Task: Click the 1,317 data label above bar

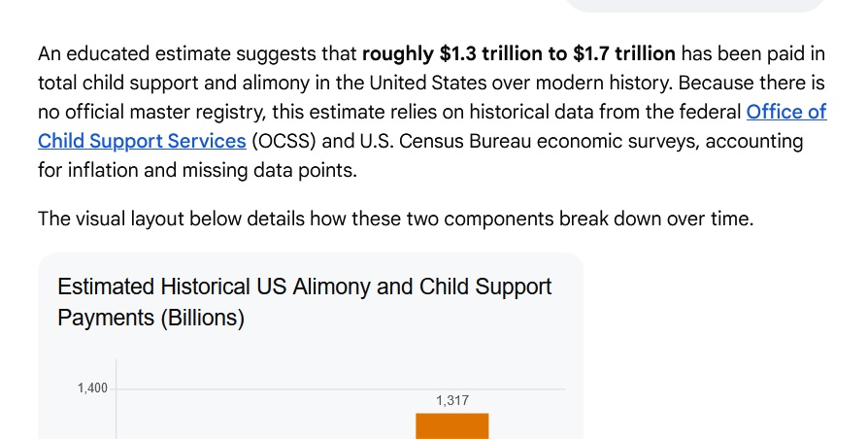Action: [452, 400]
